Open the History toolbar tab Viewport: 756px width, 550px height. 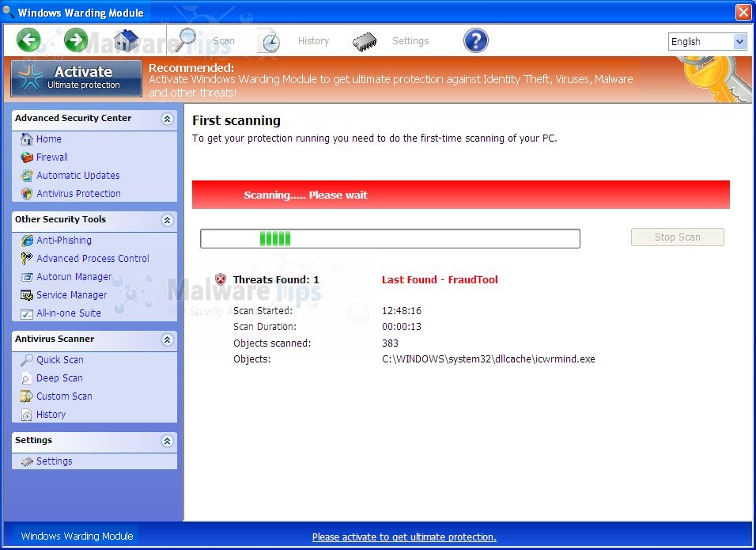click(x=313, y=41)
